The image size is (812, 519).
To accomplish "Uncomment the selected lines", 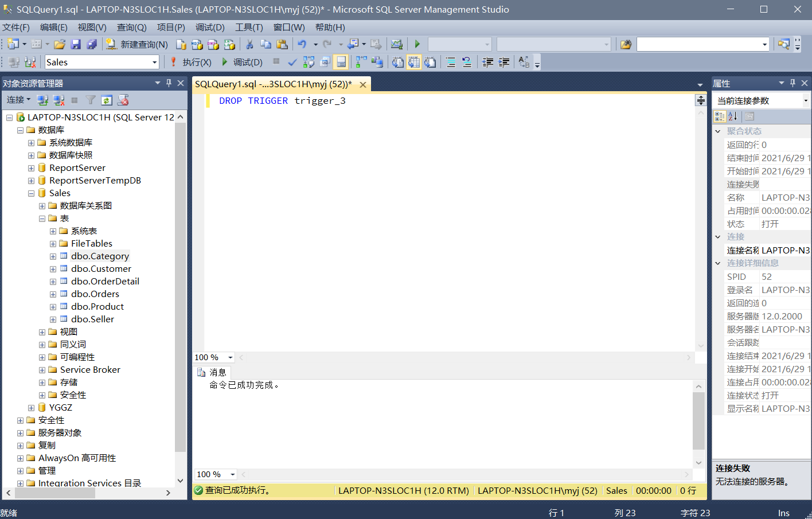I will coord(467,62).
